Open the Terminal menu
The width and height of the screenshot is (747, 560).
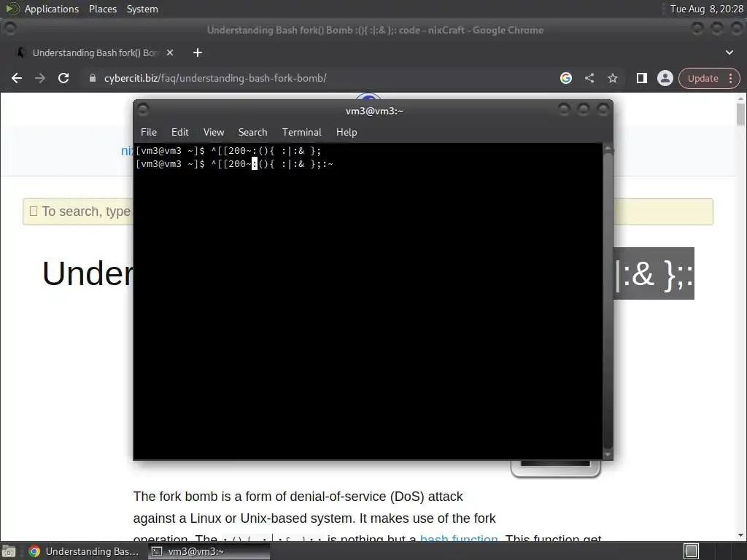[x=301, y=133]
